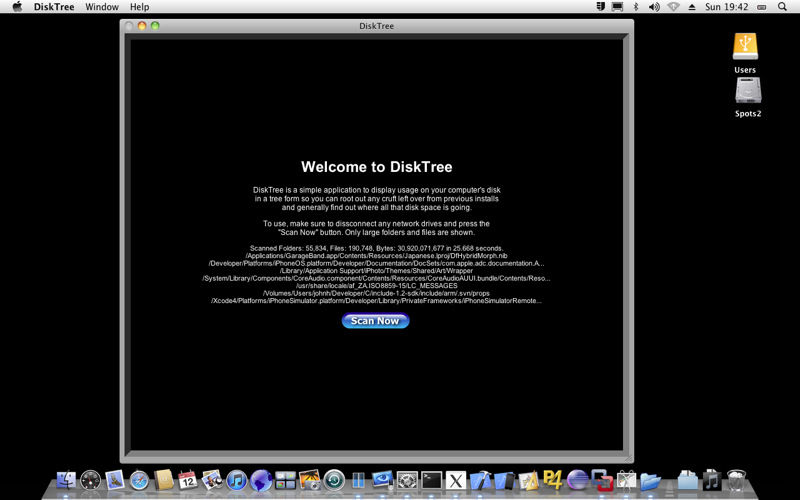Click the Scanned Folders statistics line
Image resolution: width=800 pixels, height=500 pixels.
point(377,248)
